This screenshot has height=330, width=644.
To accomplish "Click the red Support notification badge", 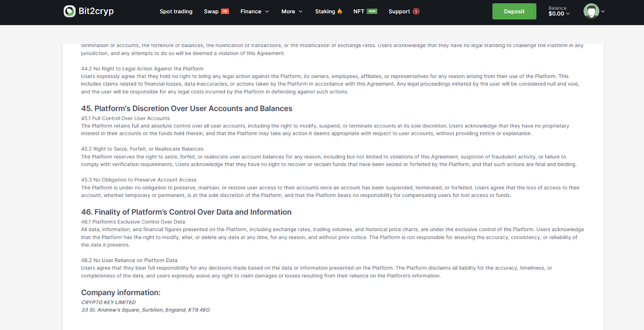I will click(x=416, y=11).
